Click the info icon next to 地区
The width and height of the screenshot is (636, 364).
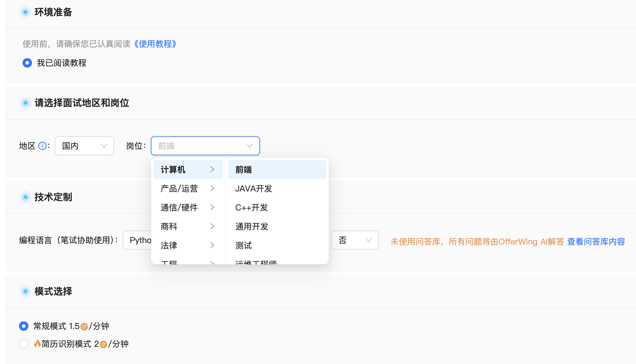(x=42, y=146)
